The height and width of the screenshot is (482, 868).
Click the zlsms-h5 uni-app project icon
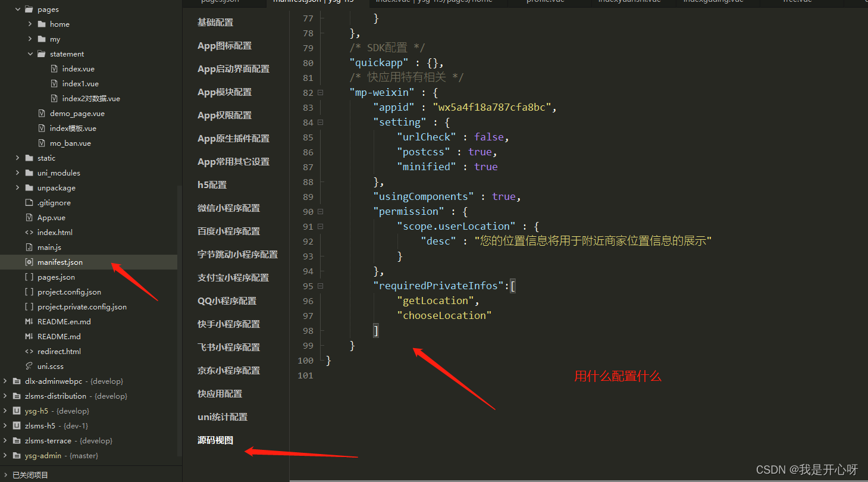click(x=17, y=426)
